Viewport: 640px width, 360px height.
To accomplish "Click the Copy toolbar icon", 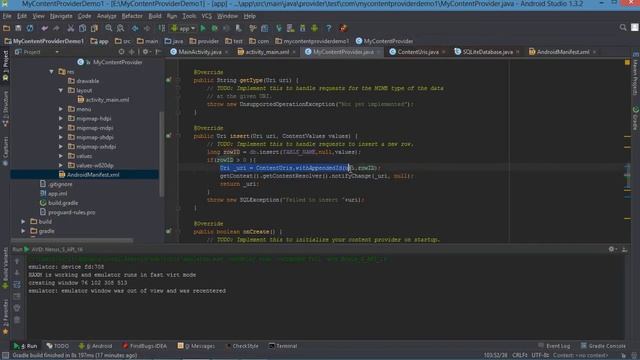I will (82, 28).
